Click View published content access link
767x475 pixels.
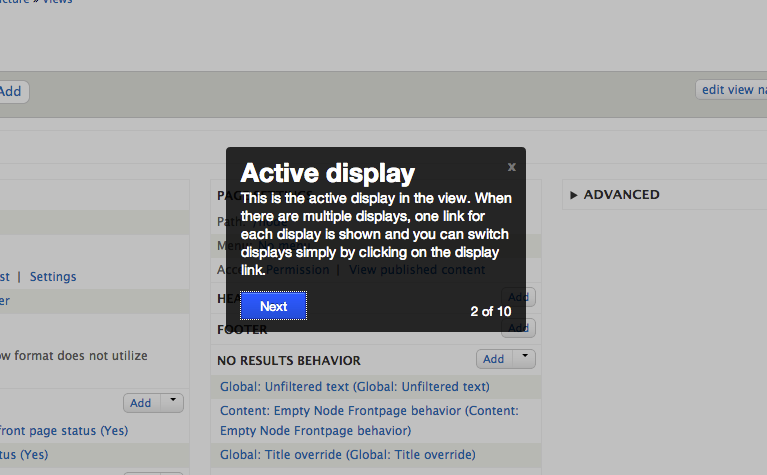[x=417, y=270]
